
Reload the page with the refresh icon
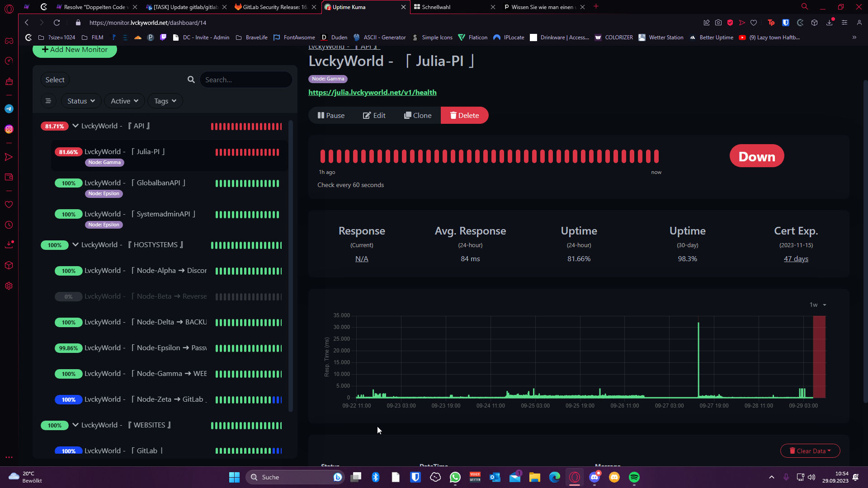click(57, 23)
